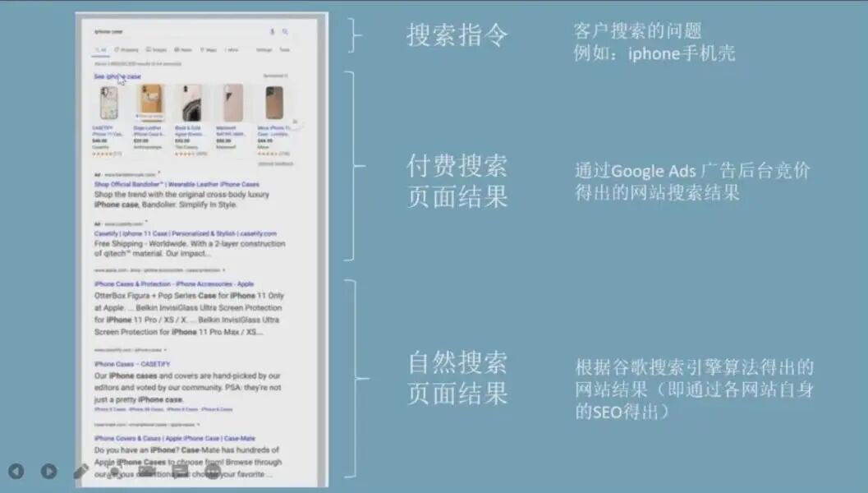Select the All results tab

coord(101,50)
